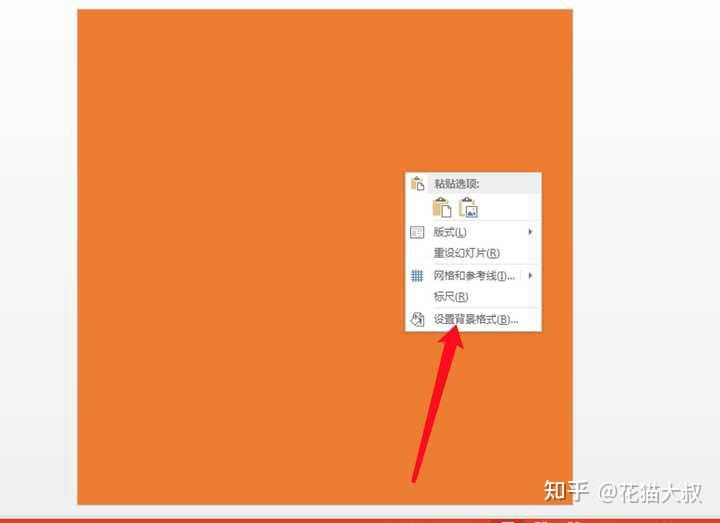
Task: Expand the 网格和参考线 submenu arrow
Action: (530, 276)
